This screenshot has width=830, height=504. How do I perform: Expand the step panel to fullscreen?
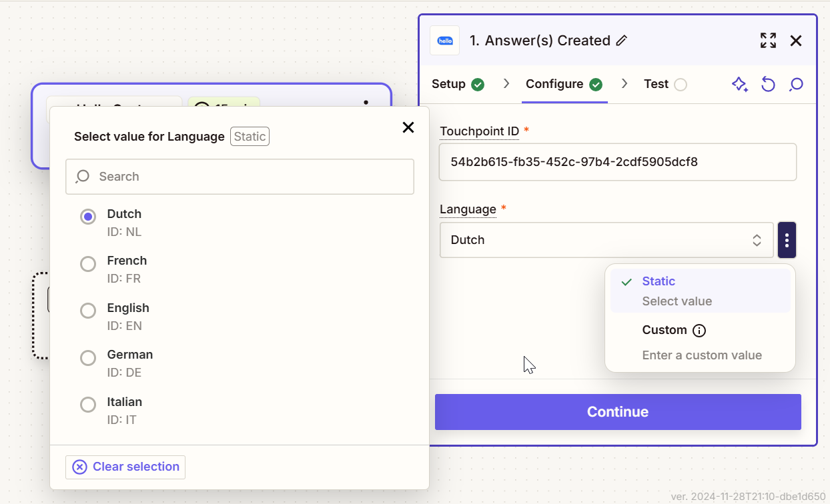(768, 41)
